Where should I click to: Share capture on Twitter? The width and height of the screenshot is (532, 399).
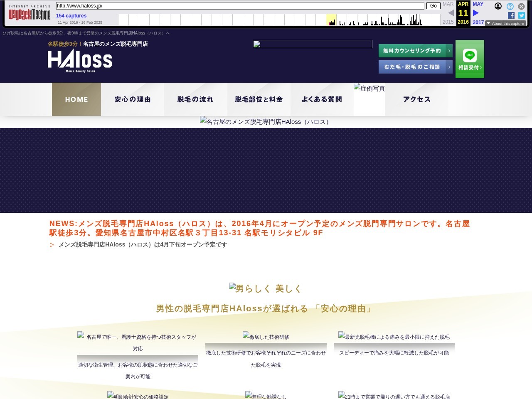[522, 15]
